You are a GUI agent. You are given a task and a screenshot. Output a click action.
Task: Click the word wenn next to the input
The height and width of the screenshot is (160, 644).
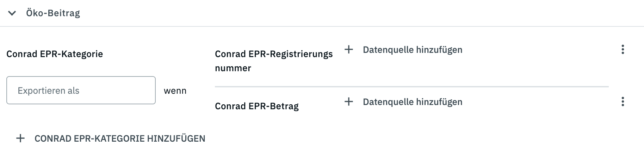point(175,91)
